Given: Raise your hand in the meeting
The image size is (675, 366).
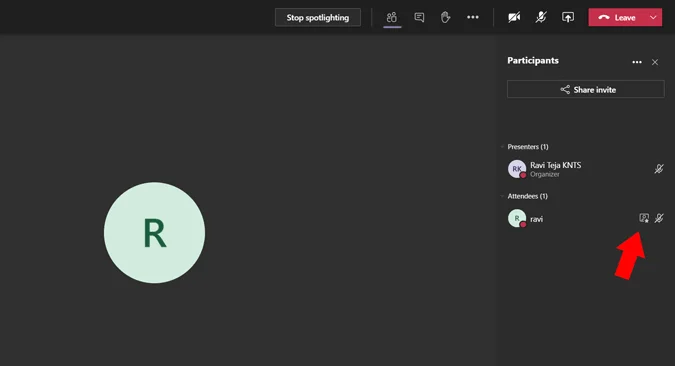Looking at the screenshot, I should [x=446, y=18].
